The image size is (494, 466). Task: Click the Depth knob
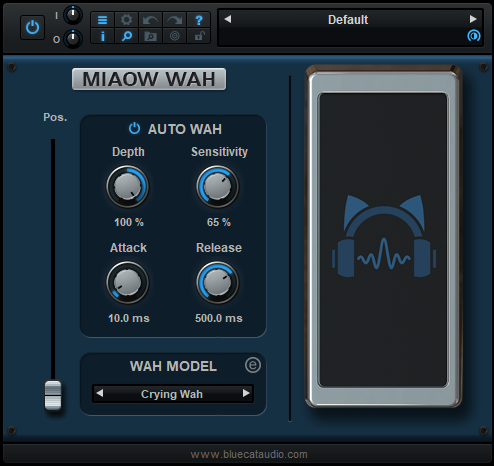128,187
